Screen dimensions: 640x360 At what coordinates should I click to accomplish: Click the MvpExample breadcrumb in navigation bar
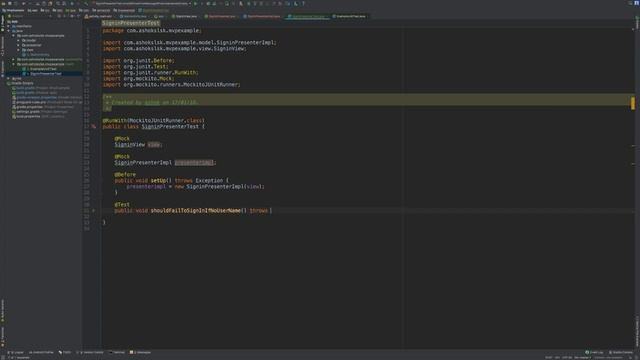(x=13, y=10)
